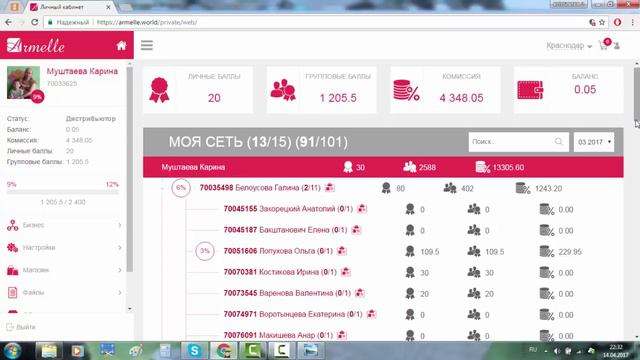Open the user account icon beside cart

click(x=617, y=46)
